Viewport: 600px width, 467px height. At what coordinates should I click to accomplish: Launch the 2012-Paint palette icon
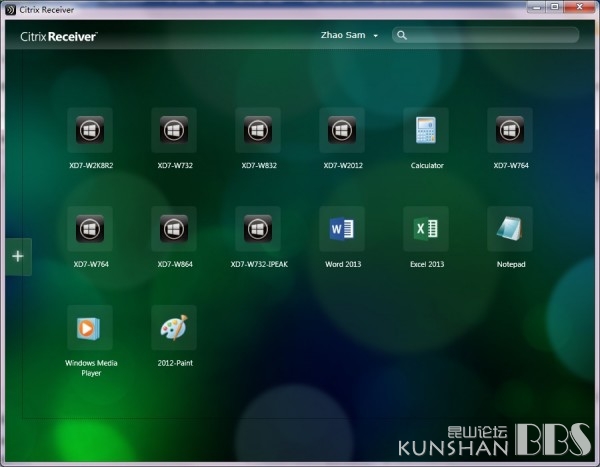174,328
